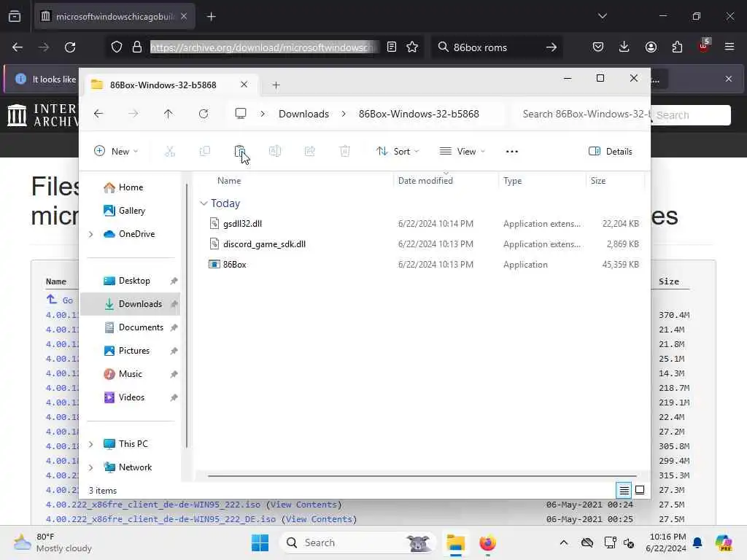Click Downloads in the address breadcrumb
747x560 pixels.
click(303, 114)
